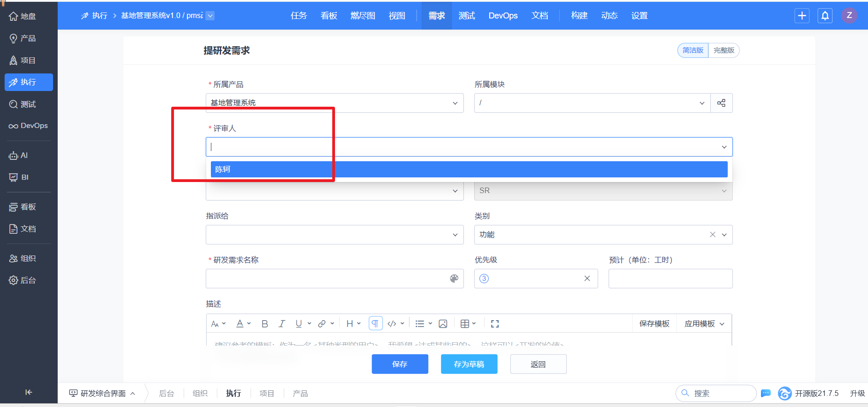Open the title color palette picker
This screenshot has width=868, height=407.
[454, 279]
